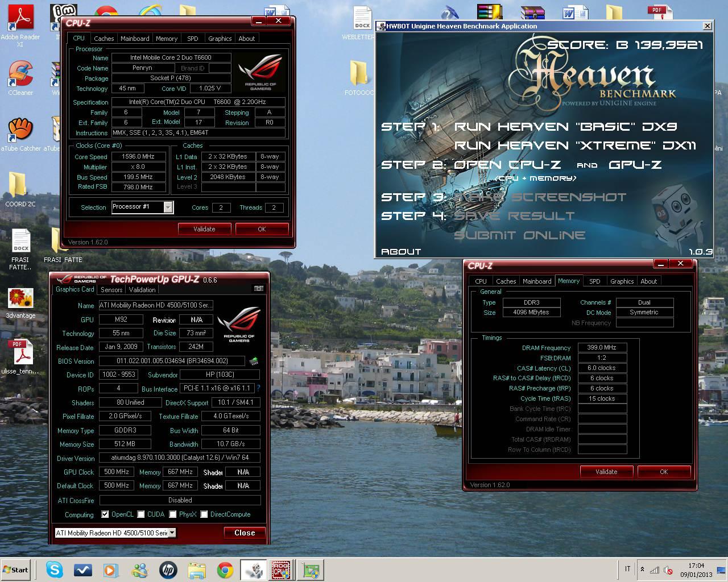The image size is (728, 582).
Task: Click the GPU-Z link in Heaven step 2
Action: [x=635, y=165]
